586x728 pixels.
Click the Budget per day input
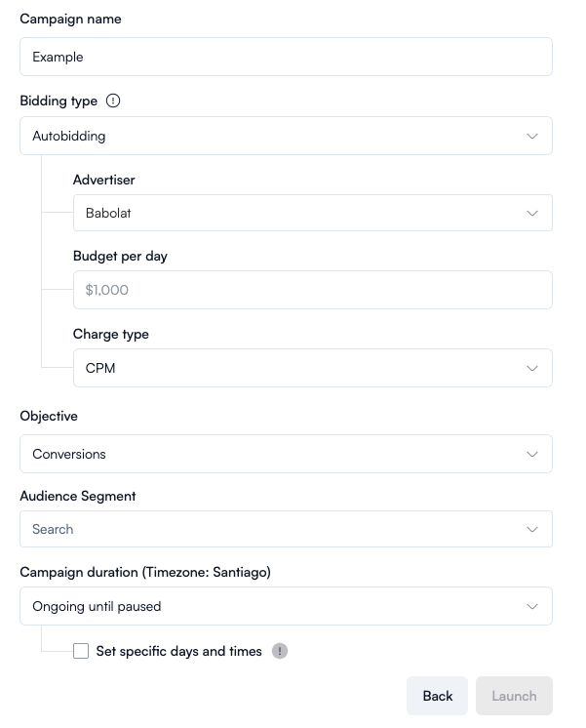pos(312,290)
